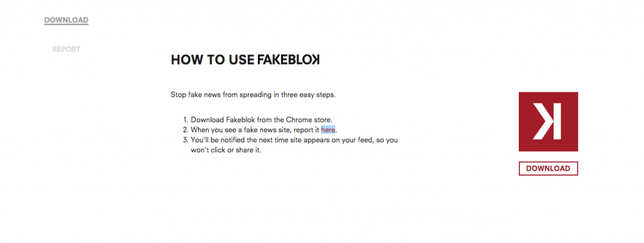This screenshot has height=243, width=644.
Task: Click the line "won't click or share it."
Action: coord(226,150)
